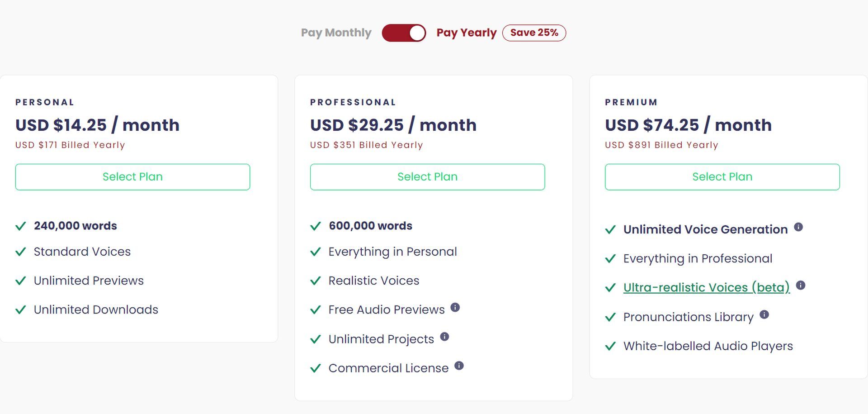Click info icon next to Ultra-realistic Voices
The width and height of the screenshot is (868, 414).
[801, 285]
